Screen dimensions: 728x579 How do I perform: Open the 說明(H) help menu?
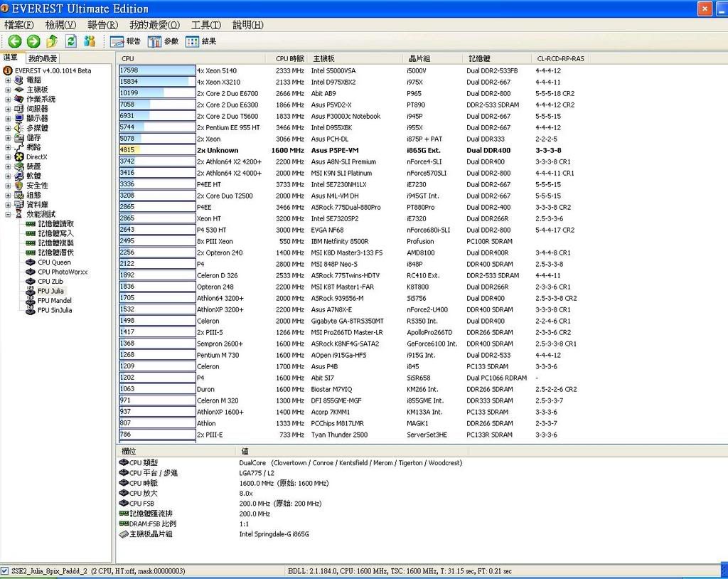pos(248,25)
